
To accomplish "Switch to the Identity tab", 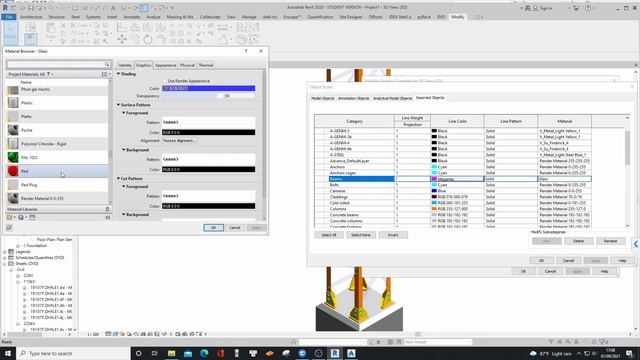I will click(125, 65).
